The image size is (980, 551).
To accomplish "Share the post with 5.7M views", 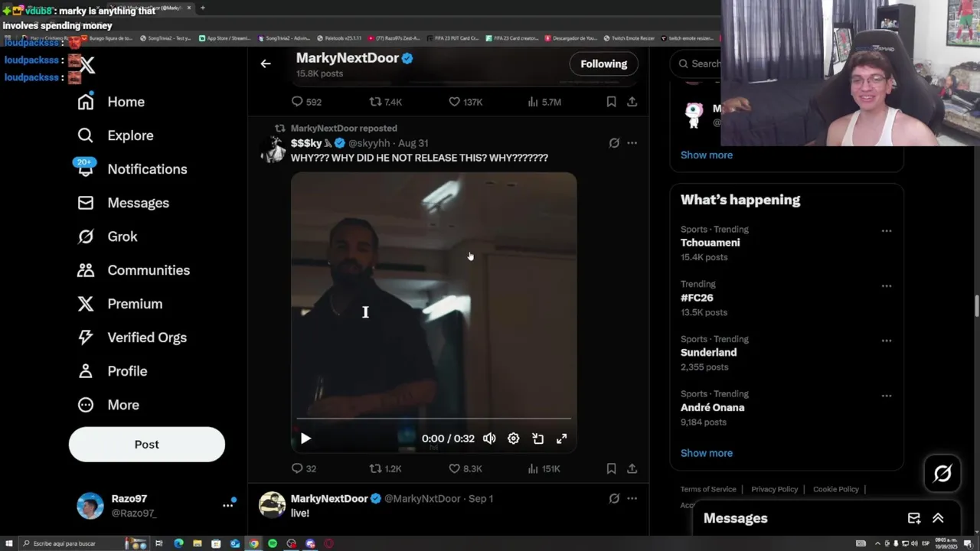I will click(x=632, y=102).
